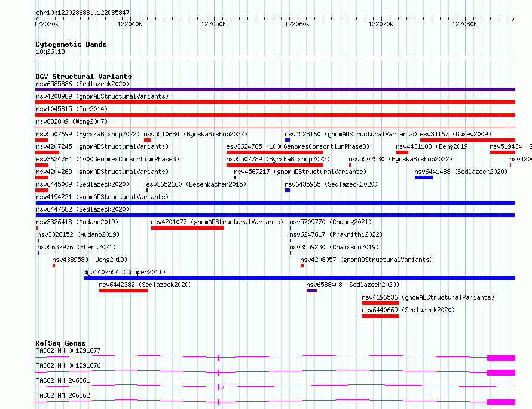Open nsv4208057 gnomAD variant label

(x=366, y=260)
